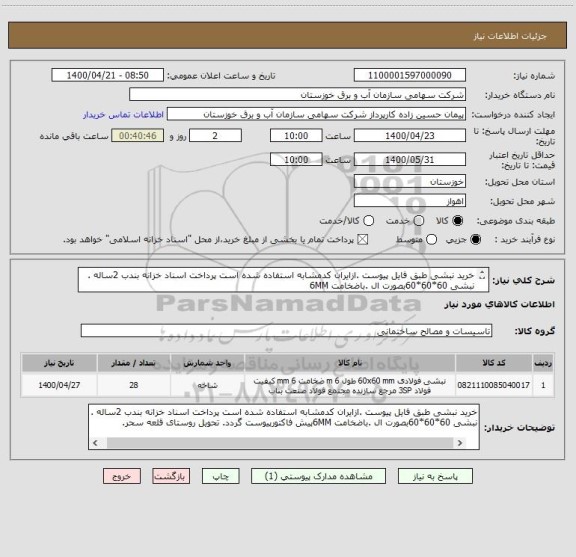Viewport: 576px width, 557px height.
Task: Click the ردیف column header
Action: pyautogui.click(x=543, y=363)
